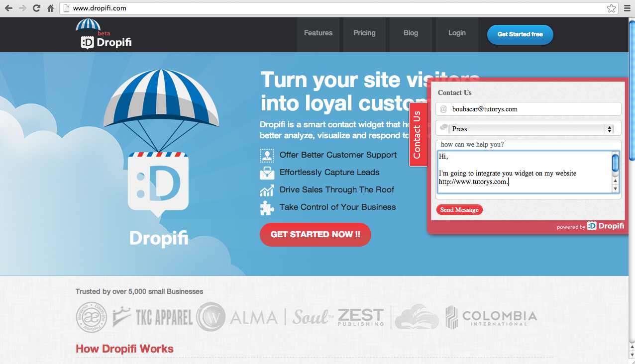This screenshot has width=635, height=364.
Task: Click the www.dropifi.com address bar
Action: (338, 8)
